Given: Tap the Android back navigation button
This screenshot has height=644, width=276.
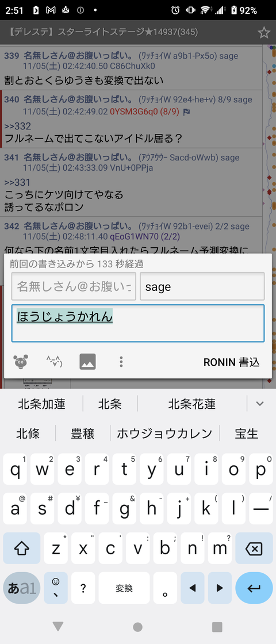Looking at the screenshot, I should pyautogui.click(x=58, y=626).
